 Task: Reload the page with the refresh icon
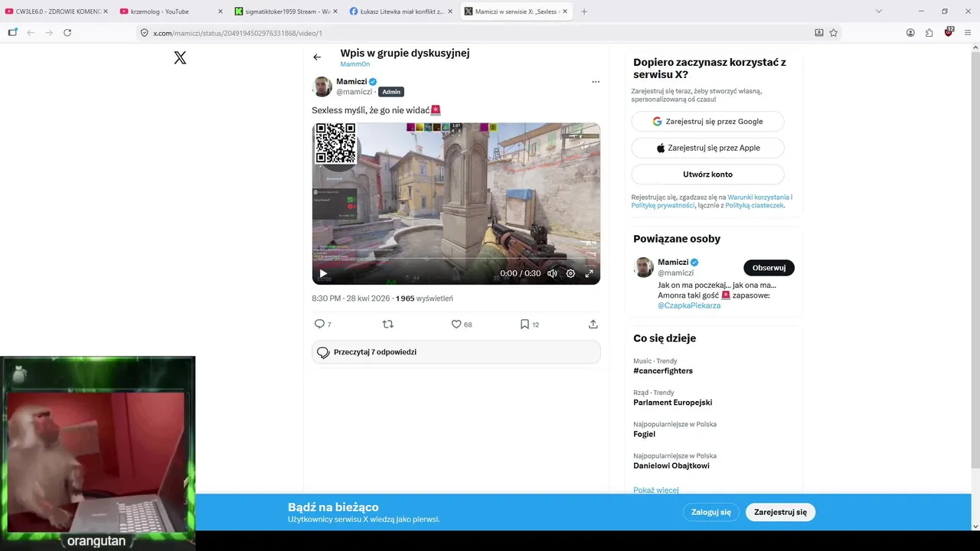tap(67, 33)
